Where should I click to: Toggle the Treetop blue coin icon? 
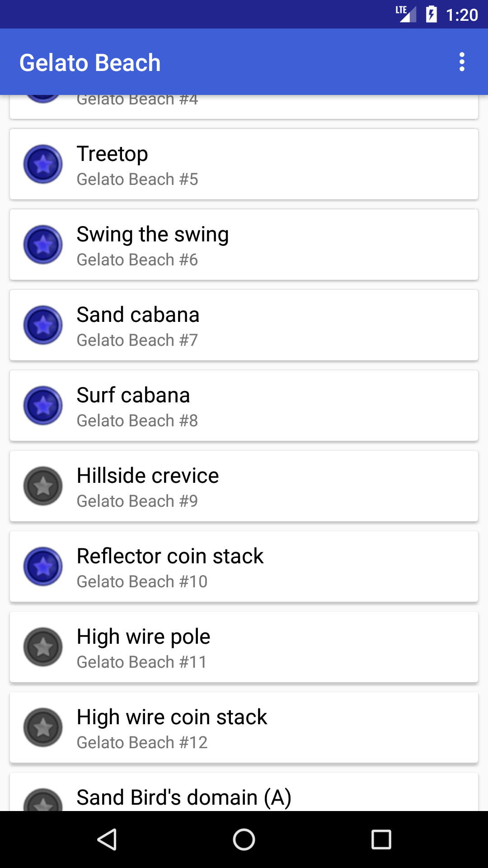(43, 164)
